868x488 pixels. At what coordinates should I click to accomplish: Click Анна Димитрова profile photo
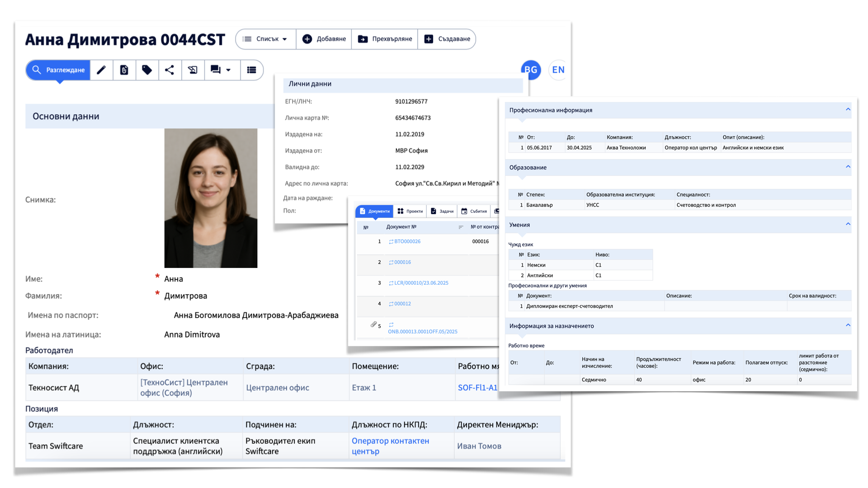(211, 198)
